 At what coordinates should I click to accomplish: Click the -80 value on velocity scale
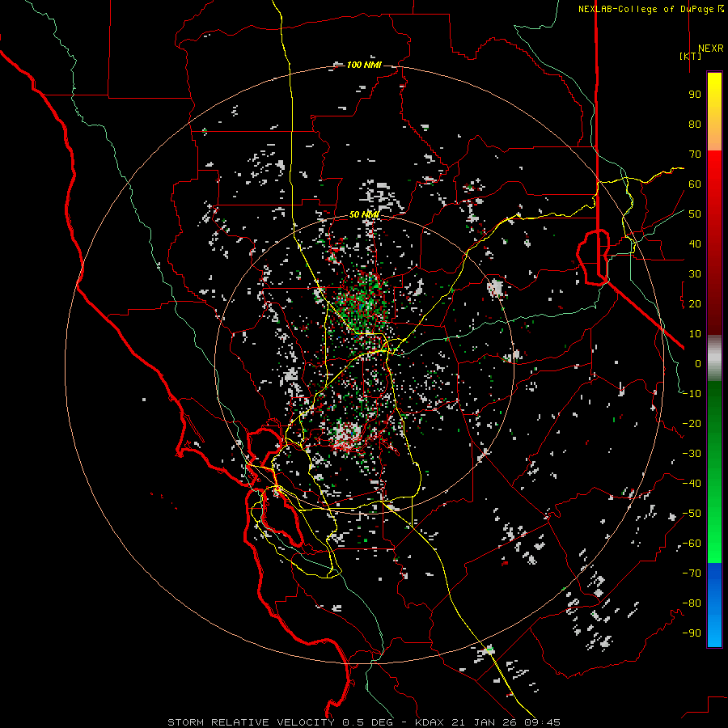click(692, 603)
